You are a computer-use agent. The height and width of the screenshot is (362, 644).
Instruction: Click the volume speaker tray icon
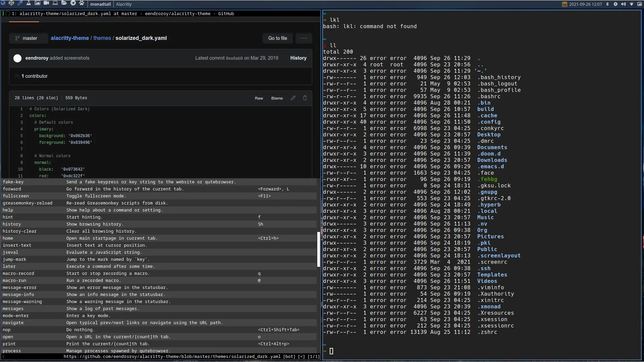pyautogui.click(x=624, y=4)
